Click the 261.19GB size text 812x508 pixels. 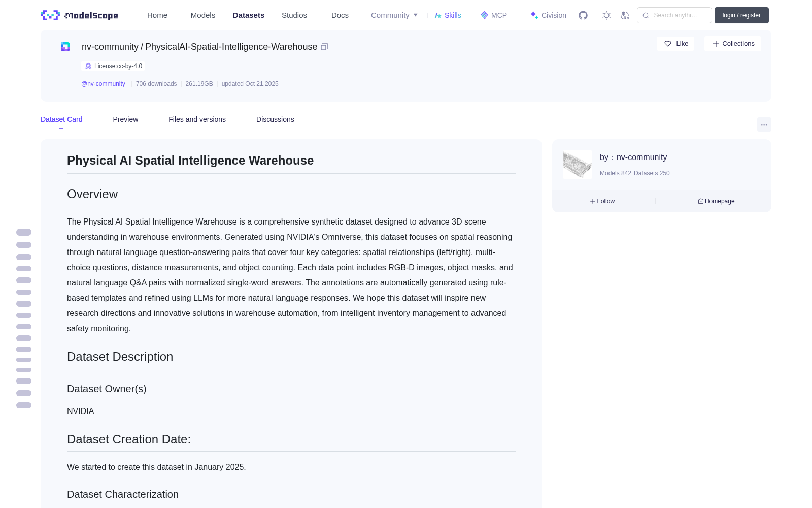[199, 84]
